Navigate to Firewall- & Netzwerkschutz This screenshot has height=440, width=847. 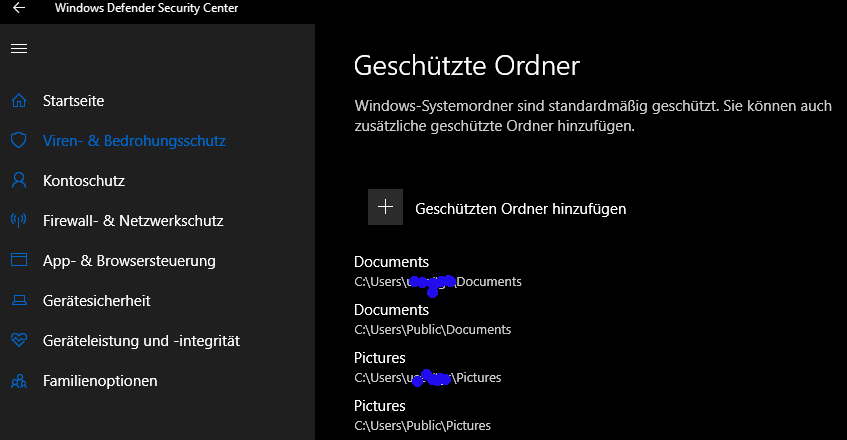132,221
